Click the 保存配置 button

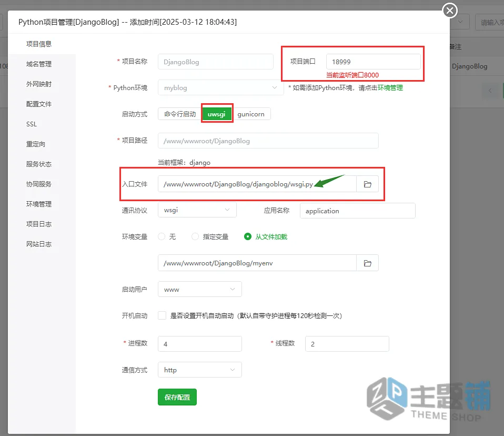(177, 398)
